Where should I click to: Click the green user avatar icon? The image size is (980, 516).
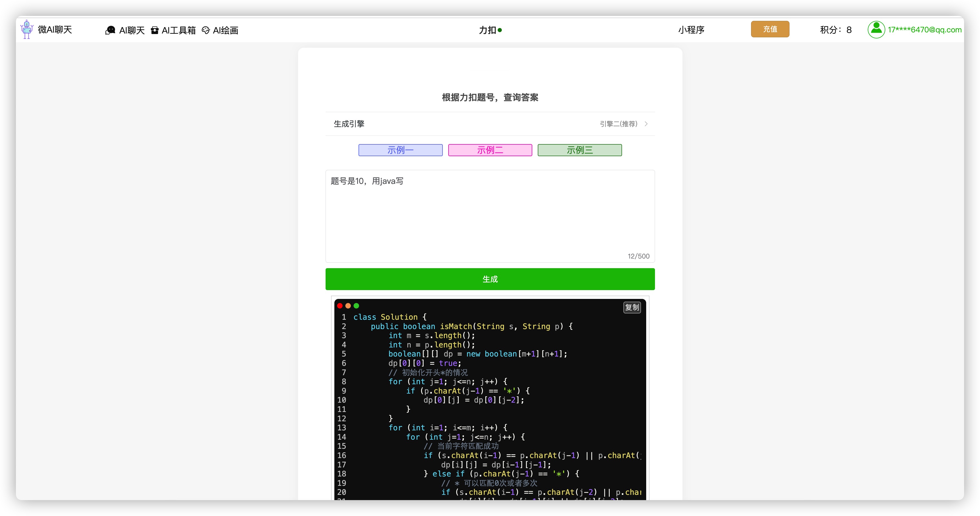(876, 29)
